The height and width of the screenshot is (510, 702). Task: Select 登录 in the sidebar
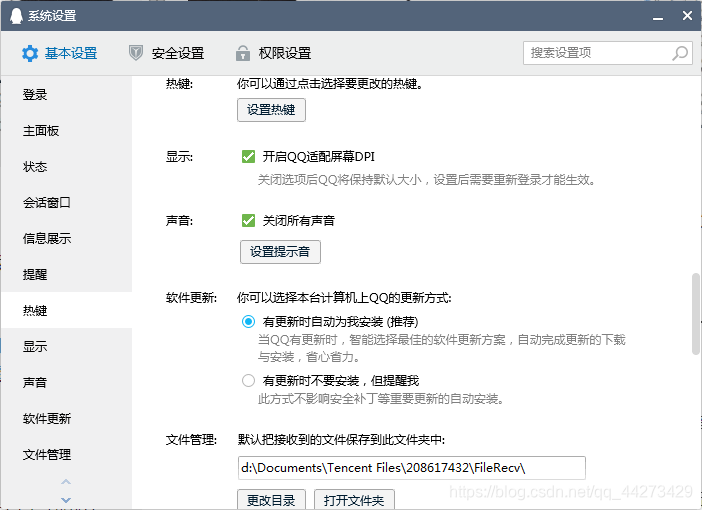coord(67,94)
